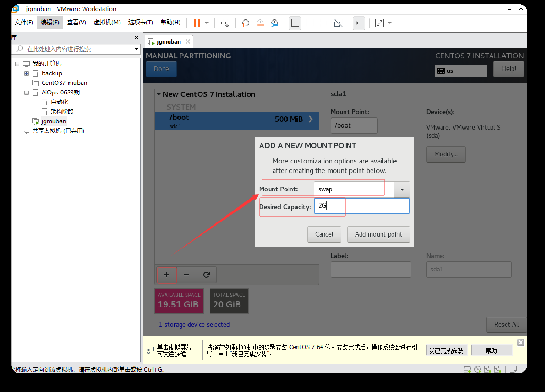Click the minus remove partition icon
The image size is (545, 392).
187,275
